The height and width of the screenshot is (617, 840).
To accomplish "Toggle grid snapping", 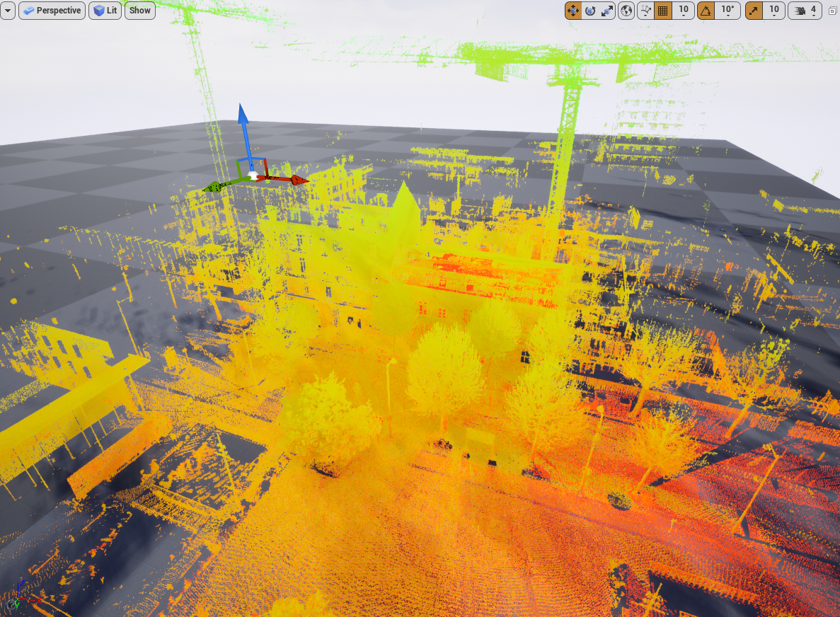I will click(662, 10).
